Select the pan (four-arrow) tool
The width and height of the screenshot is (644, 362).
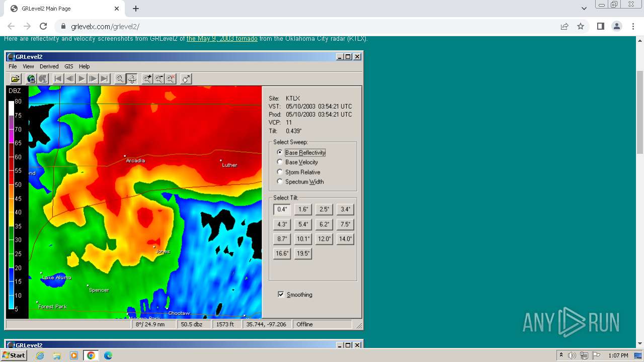pos(132,78)
